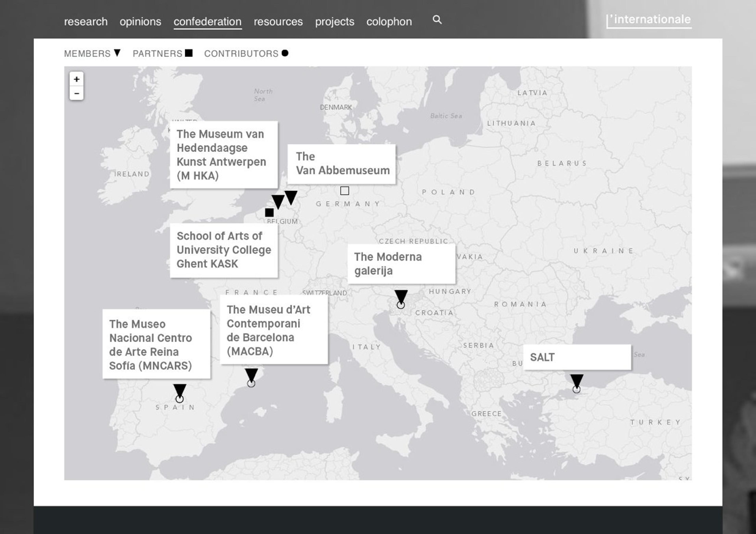
Task: Click the KASK Ghent black square marker
Action: point(269,213)
